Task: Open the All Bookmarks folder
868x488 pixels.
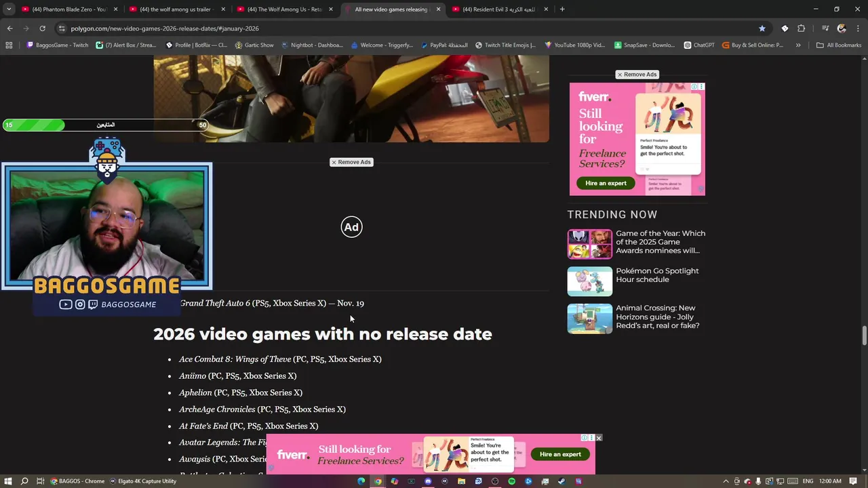Action: point(839,45)
